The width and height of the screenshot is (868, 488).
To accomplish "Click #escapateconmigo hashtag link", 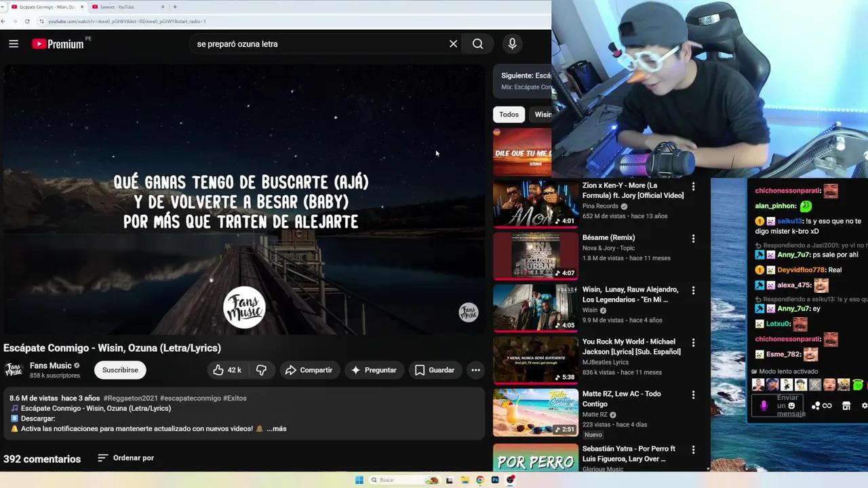I will coord(190,399).
